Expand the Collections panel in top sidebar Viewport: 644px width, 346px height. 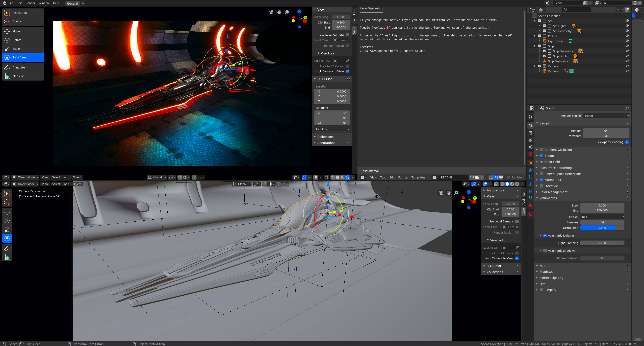click(325, 137)
